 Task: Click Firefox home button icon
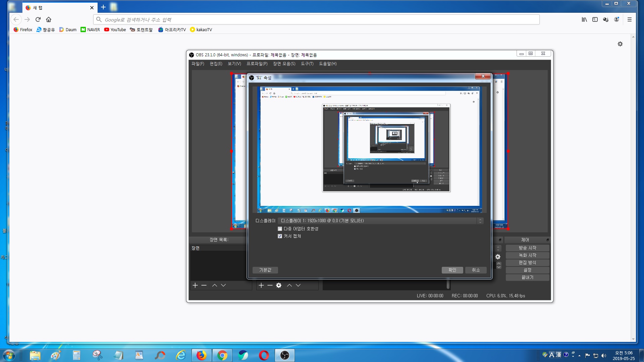tap(49, 19)
